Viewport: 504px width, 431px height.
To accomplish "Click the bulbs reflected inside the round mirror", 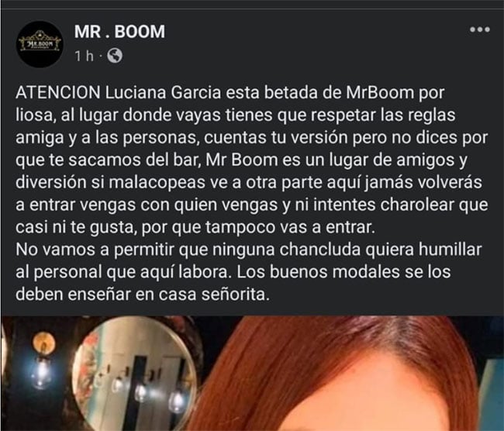I will click(141, 394).
